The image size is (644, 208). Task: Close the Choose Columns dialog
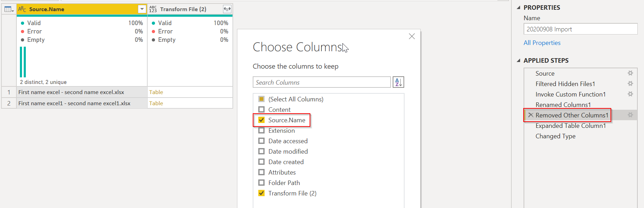click(x=412, y=36)
